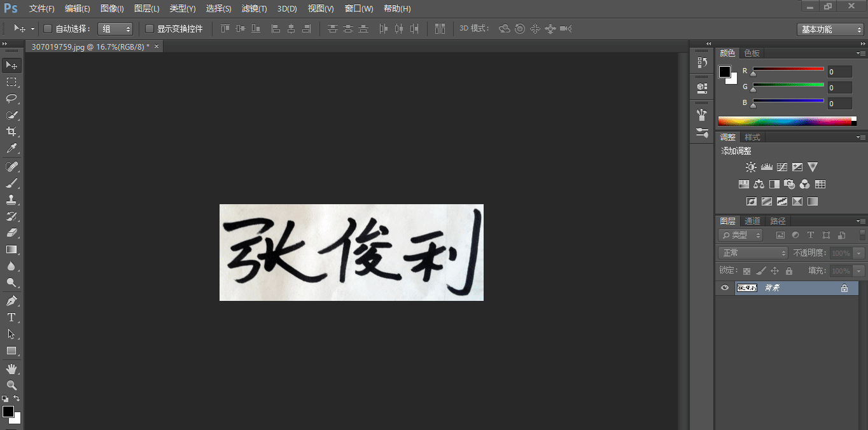
Task: Pick the Eyedropper tool
Action: 11,149
